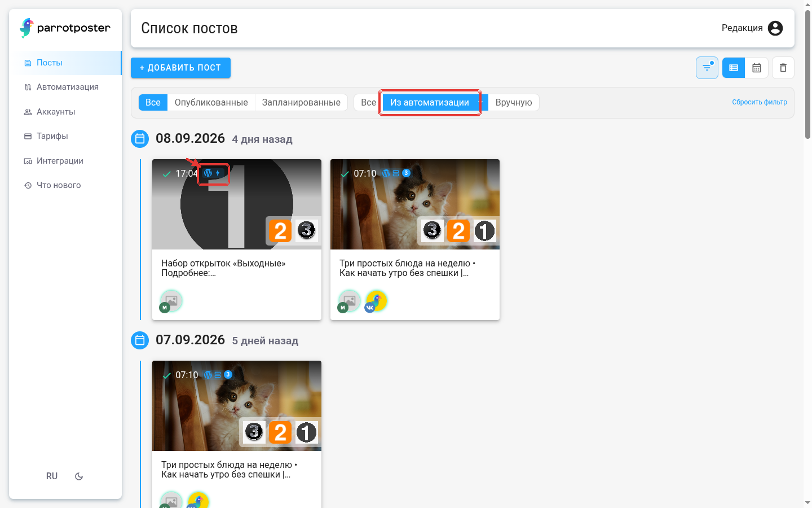Switch to the list view
Screen dimensions: 812x508
coord(734,68)
